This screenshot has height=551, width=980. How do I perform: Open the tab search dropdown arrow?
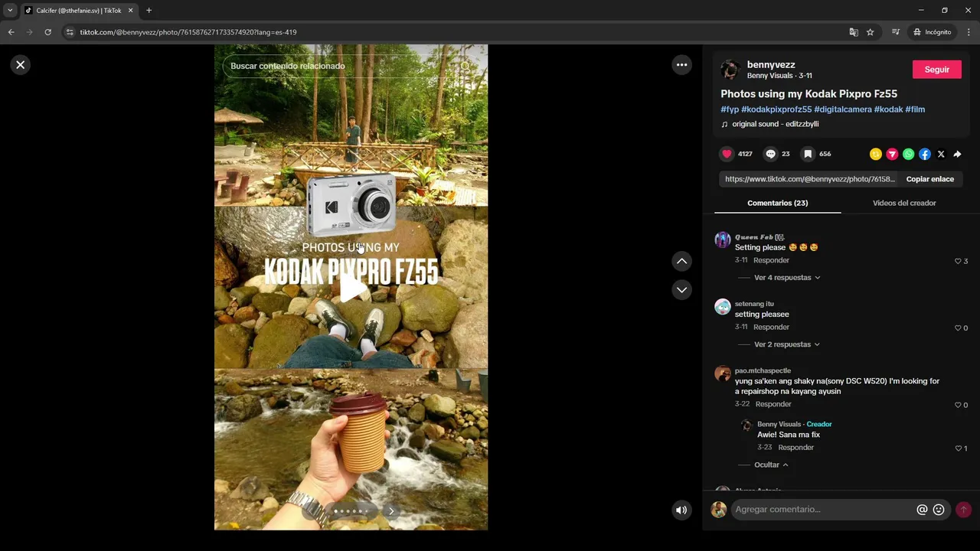point(10,11)
